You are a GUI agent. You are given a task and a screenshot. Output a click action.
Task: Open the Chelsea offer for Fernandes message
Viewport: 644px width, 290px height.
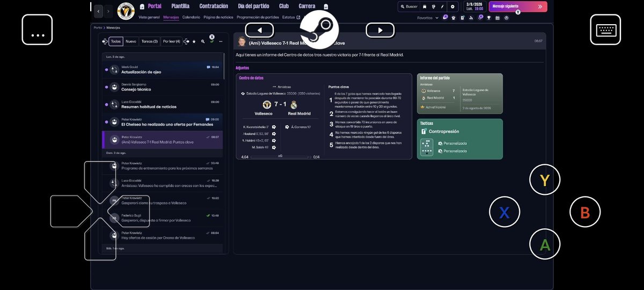click(162, 122)
